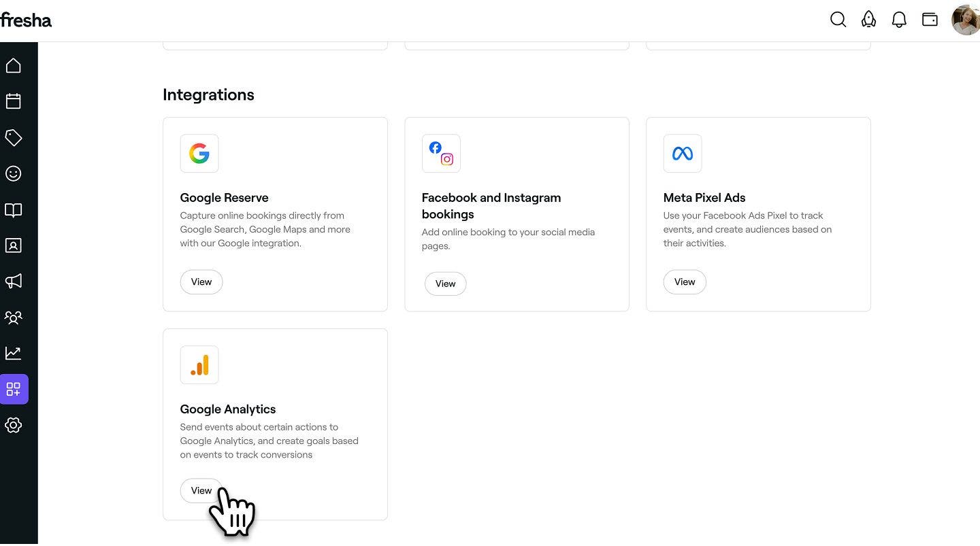Click the search magnifier icon

coord(838,20)
